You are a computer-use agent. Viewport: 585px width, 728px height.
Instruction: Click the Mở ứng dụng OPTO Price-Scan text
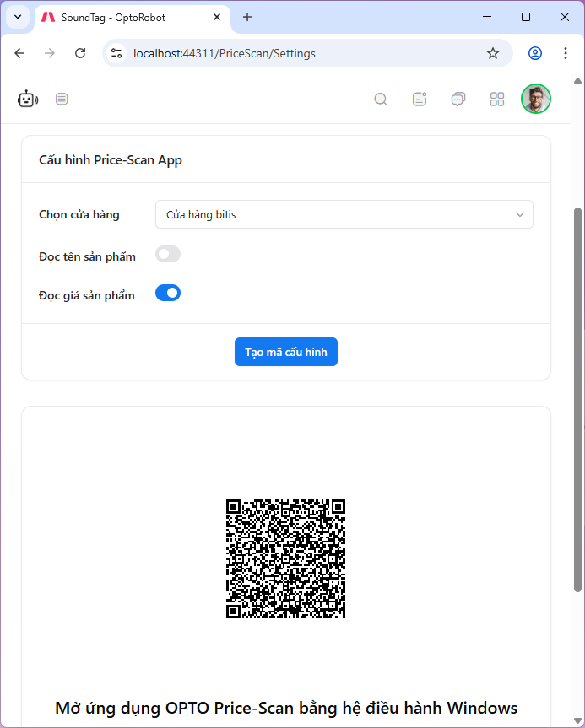(286, 708)
